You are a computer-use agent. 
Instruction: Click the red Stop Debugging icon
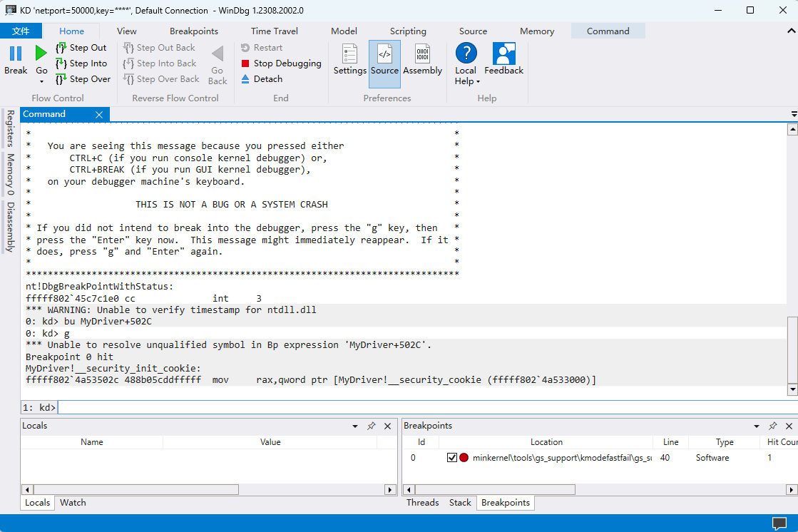click(245, 63)
